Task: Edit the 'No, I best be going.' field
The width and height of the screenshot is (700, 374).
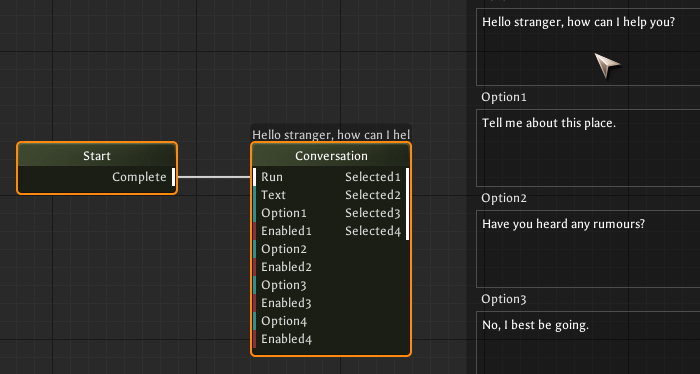Action: pyautogui.click(x=588, y=342)
